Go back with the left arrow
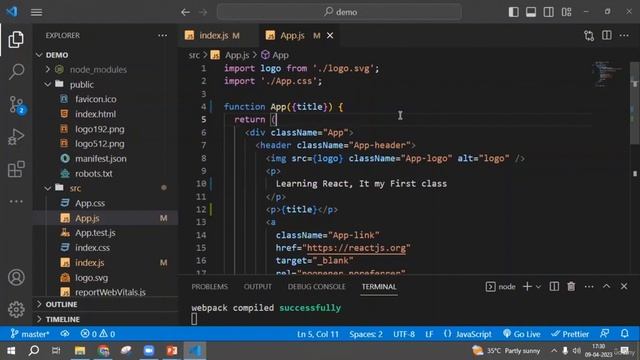This screenshot has height=360, width=640. pos(185,12)
